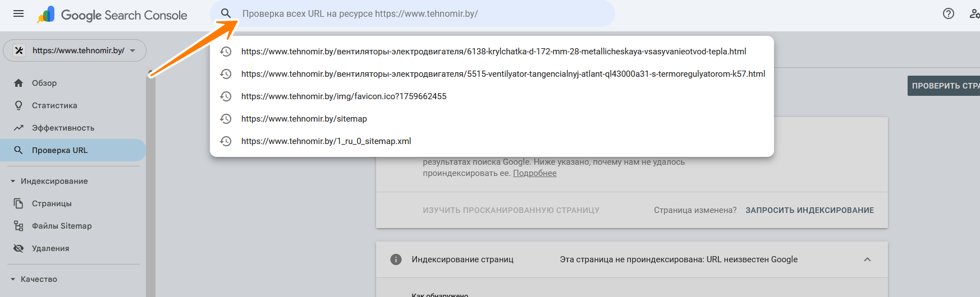Choose the favicon.ico URL suggestion
The width and height of the screenshot is (980, 297).
(x=344, y=96)
